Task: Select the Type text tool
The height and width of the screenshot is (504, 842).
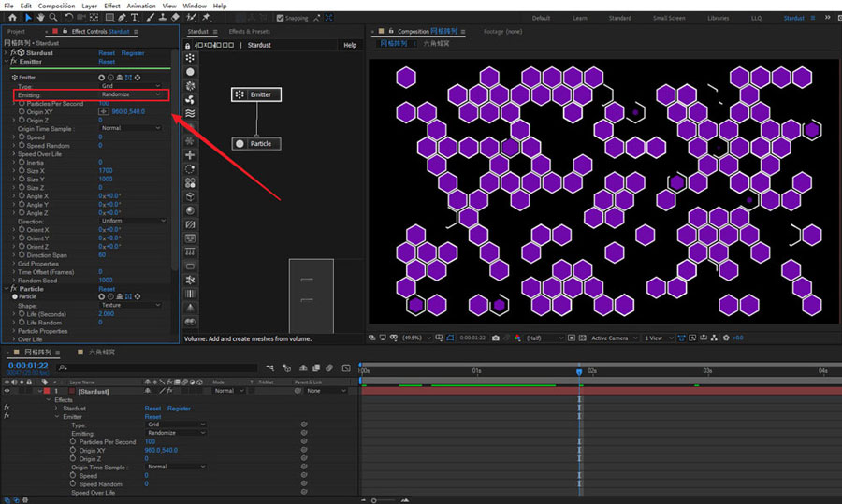Action: point(133,17)
